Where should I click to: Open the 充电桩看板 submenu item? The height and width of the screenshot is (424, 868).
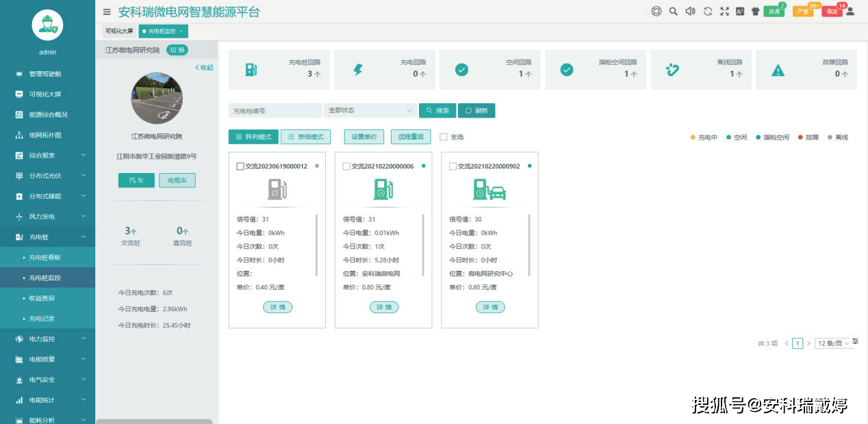47,257
